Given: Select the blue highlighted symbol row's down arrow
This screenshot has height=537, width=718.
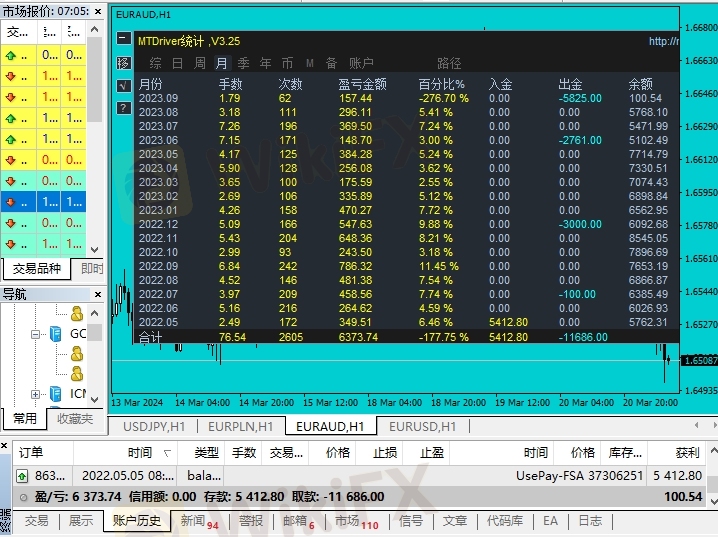Looking at the screenshot, I should point(10,201).
